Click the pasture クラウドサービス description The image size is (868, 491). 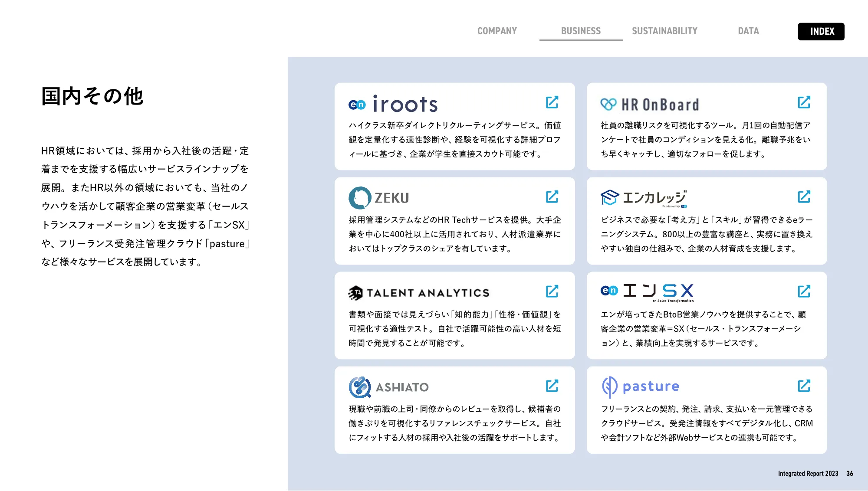pos(707,423)
